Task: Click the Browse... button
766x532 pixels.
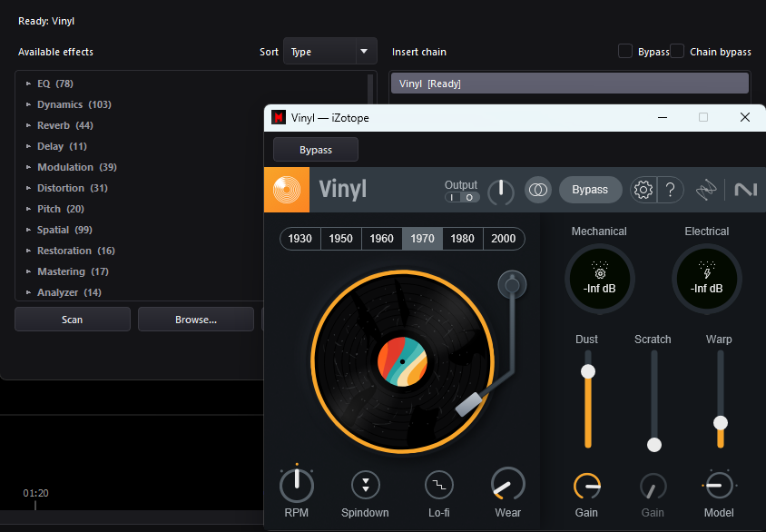Action: [196, 319]
